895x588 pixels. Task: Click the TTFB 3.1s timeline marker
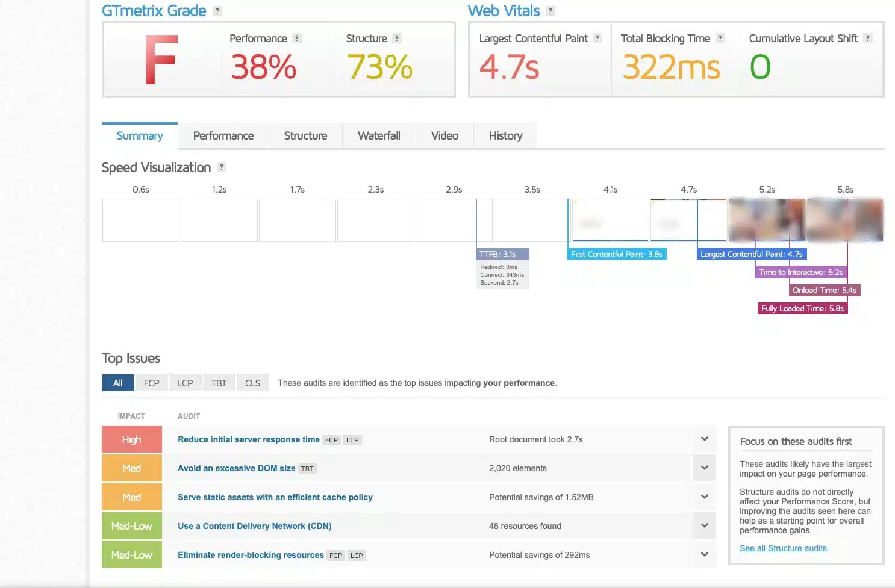point(502,253)
